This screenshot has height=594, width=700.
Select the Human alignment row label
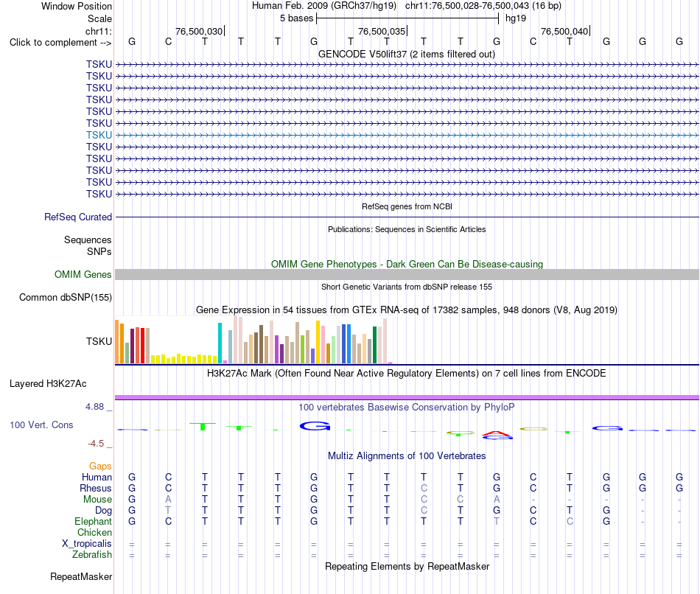pos(97,478)
